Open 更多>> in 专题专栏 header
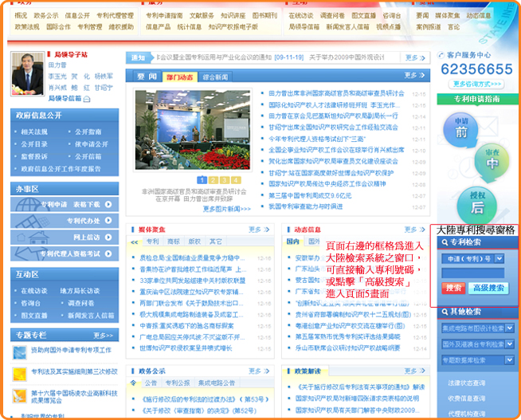The image size is (521, 420). pos(104,336)
